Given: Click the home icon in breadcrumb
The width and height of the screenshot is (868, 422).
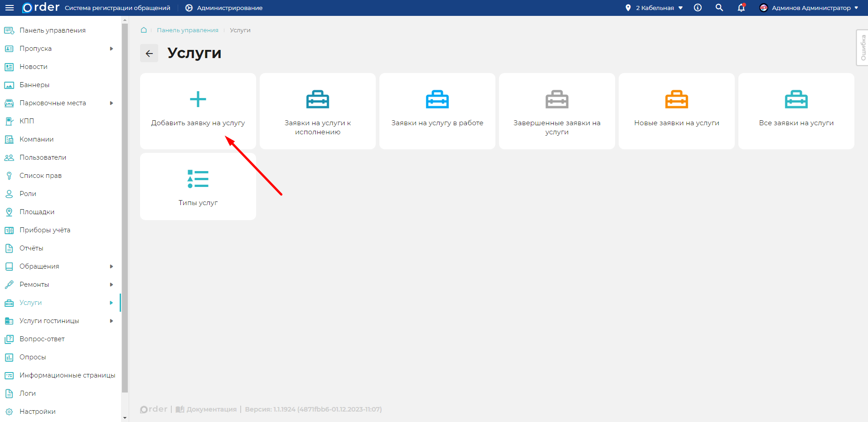Looking at the screenshot, I should [x=144, y=30].
